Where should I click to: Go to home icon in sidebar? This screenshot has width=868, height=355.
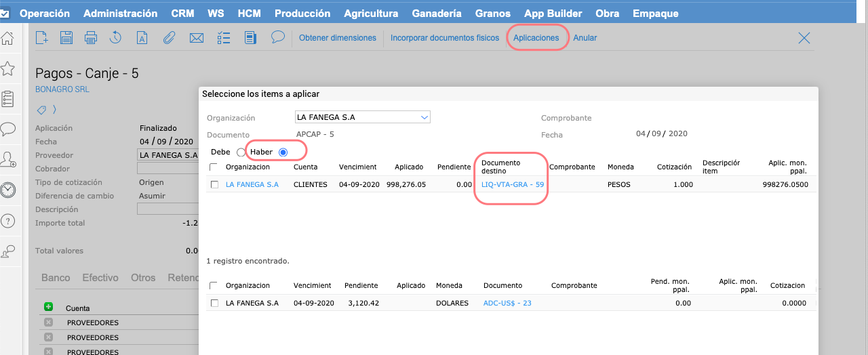point(8,38)
